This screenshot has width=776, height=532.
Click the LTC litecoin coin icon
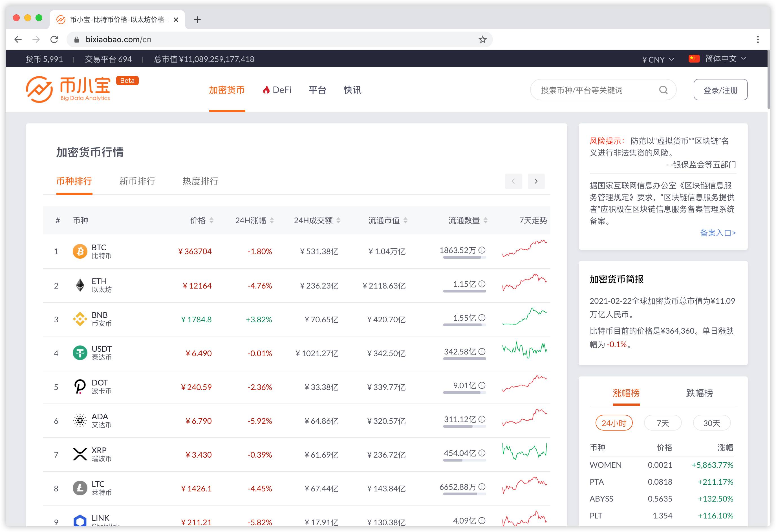pyautogui.click(x=80, y=488)
